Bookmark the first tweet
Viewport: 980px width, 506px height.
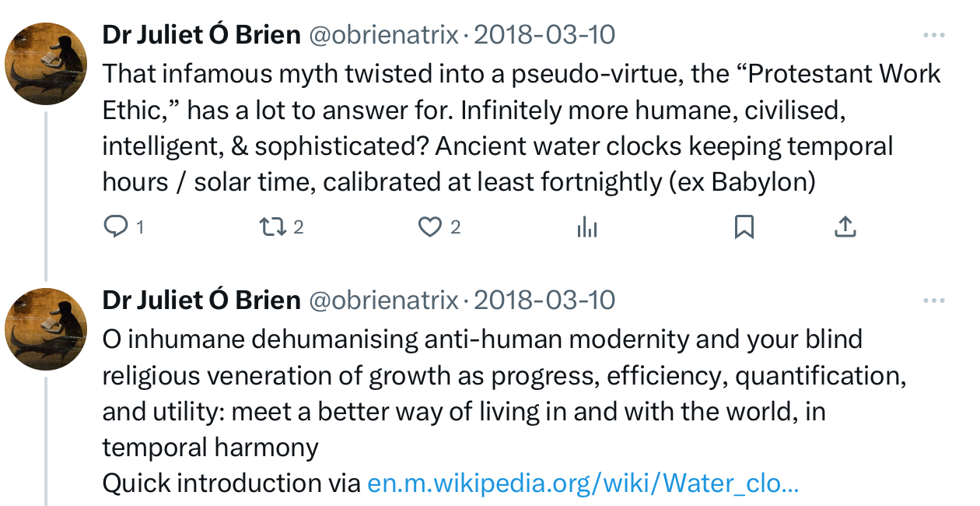[x=744, y=227]
